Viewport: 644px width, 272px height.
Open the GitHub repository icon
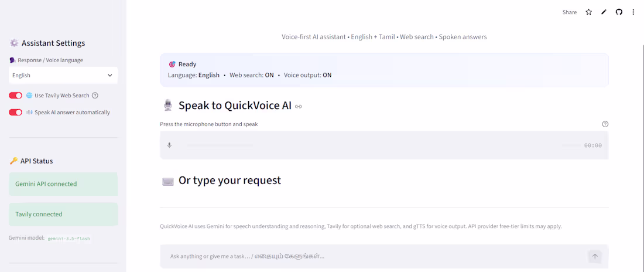[619, 12]
